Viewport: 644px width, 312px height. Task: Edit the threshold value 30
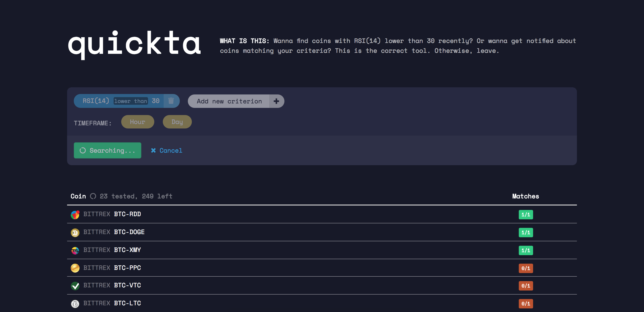(155, 101)
